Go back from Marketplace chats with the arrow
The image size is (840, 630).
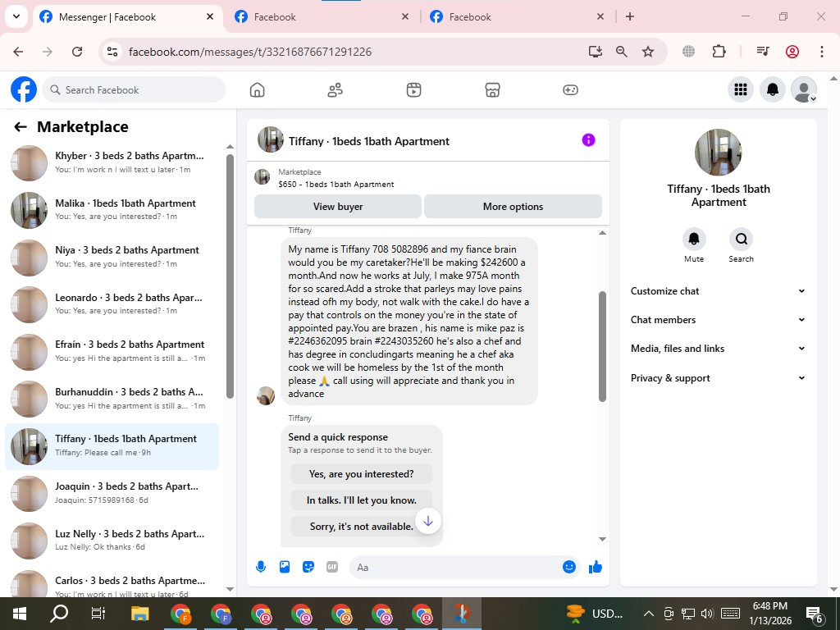tap(21, 127)
